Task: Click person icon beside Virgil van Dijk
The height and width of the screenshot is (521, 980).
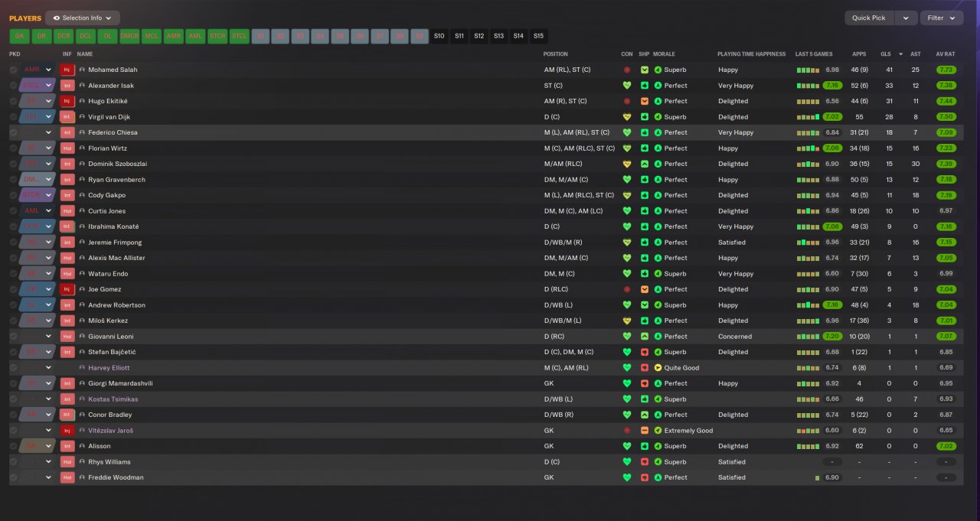Action: (x=82, y=117)
